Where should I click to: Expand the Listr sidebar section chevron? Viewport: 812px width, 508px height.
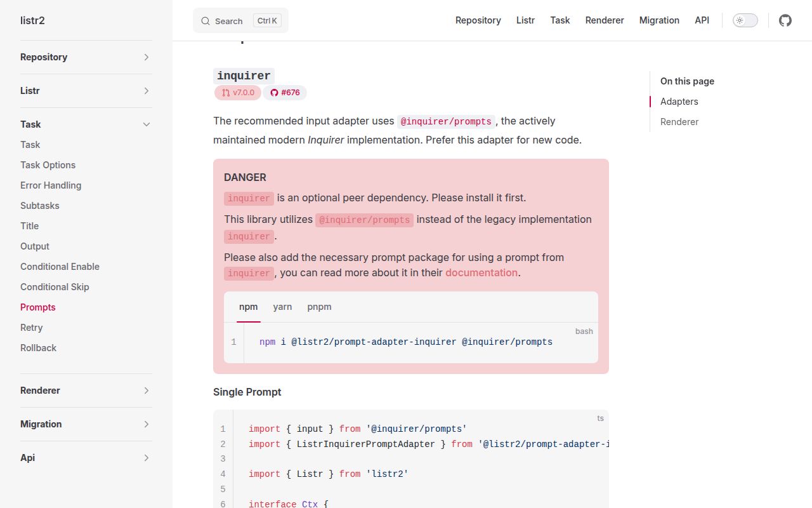[147, 91]
